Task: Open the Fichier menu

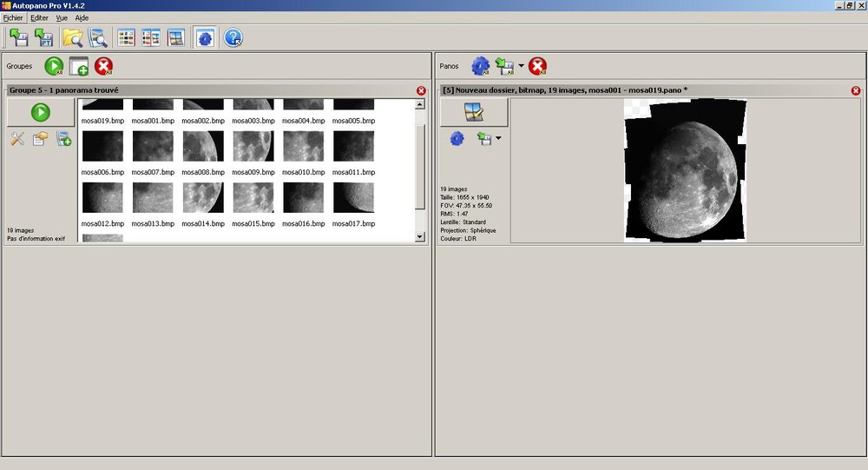Action: (13, 17)
